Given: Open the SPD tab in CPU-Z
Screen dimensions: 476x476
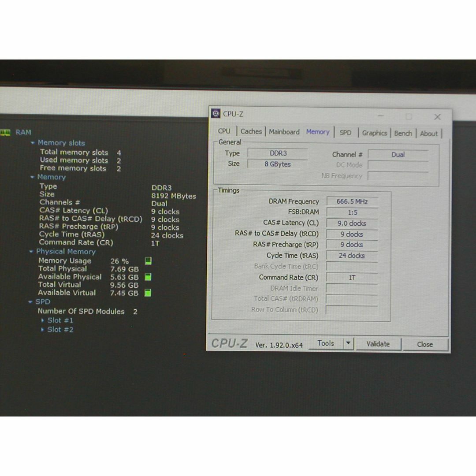Looking at the screenshot, I should (346, 133).
